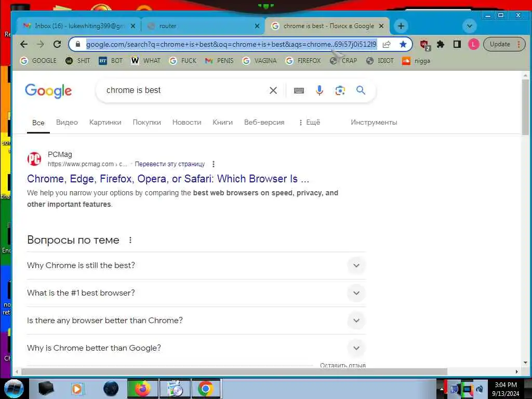Close the chrome is best tab
Viewport: 532px width, 399px height.
(x=381, y=26)
